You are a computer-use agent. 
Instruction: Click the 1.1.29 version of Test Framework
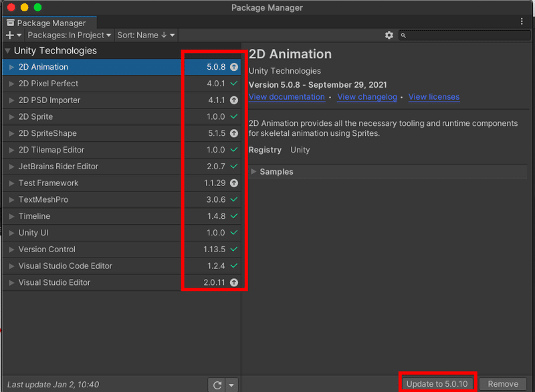tap(215, 183)
